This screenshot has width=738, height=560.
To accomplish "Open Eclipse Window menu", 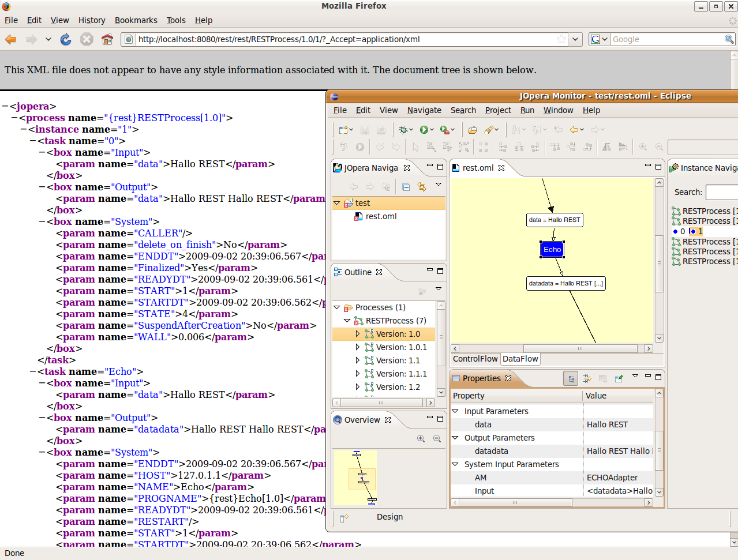I will click(x=559, y=110).
